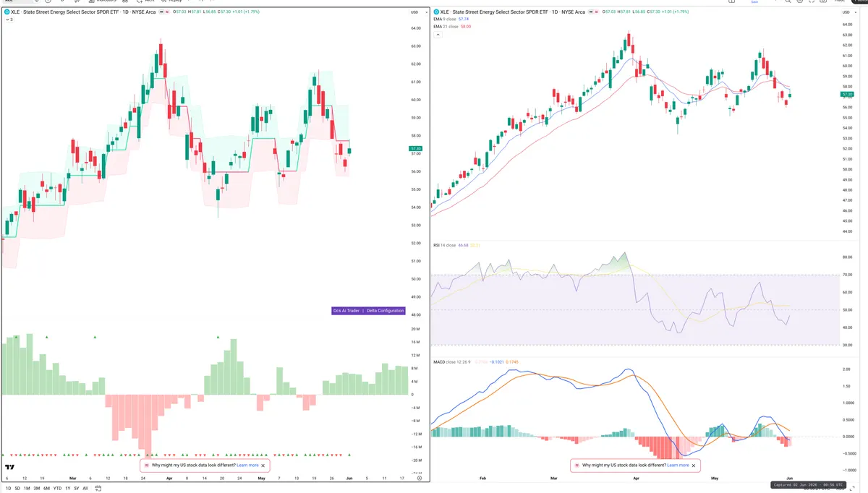This screenshot has height=493, width=868.
Task: Switch to the 1M time range
Action: [x=27, y=488]
